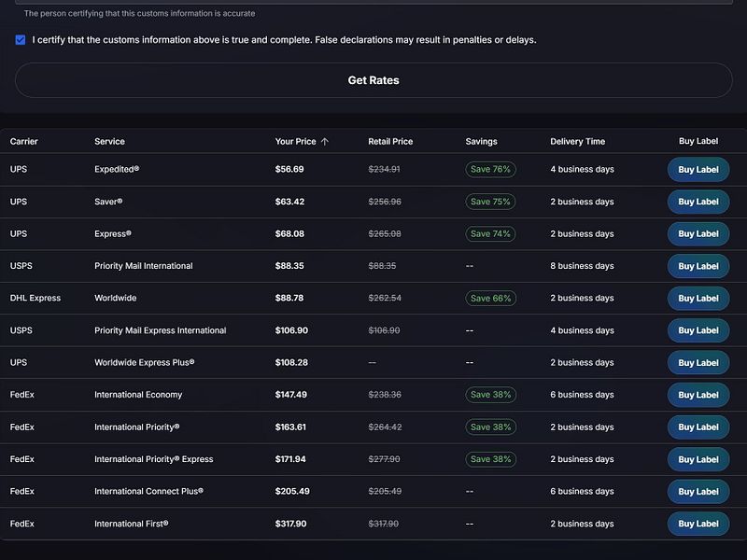Select the $63.42 price cell
747x560 pixels.
click(x=289, y=202)
